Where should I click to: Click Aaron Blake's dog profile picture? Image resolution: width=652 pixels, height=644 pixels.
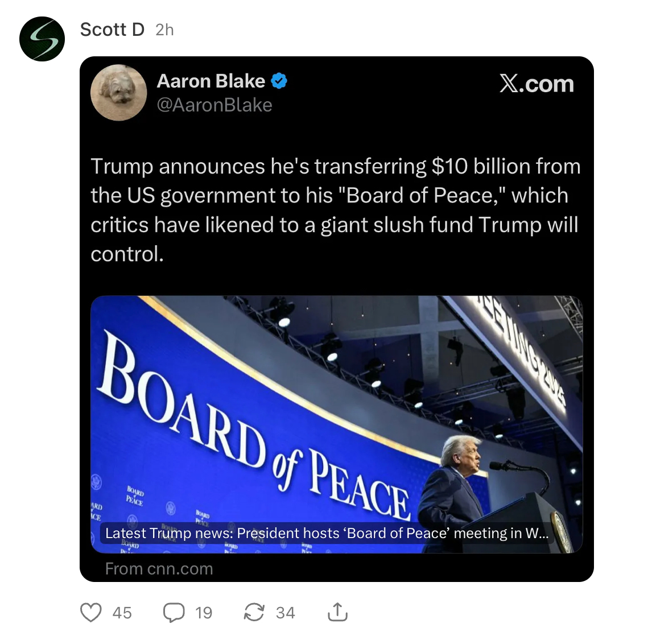[119, 92]
